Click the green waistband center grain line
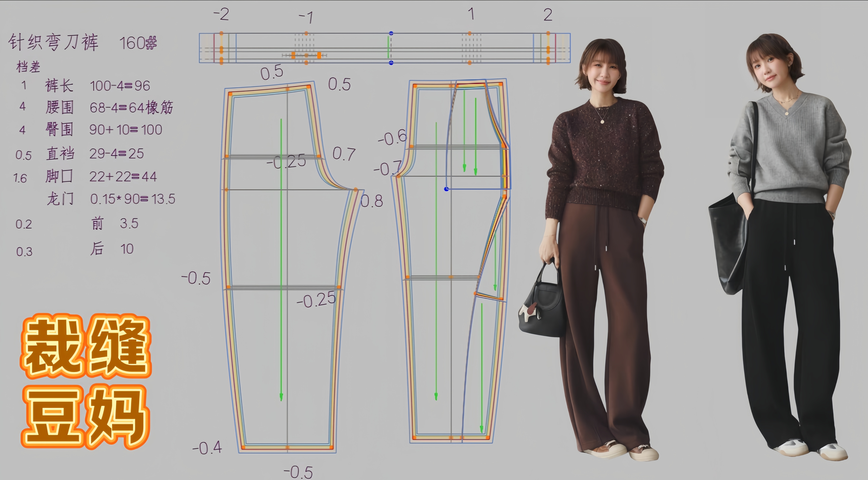Image resolution: width=868 pixels, height=480 pixels. click(x=388, y=47)
